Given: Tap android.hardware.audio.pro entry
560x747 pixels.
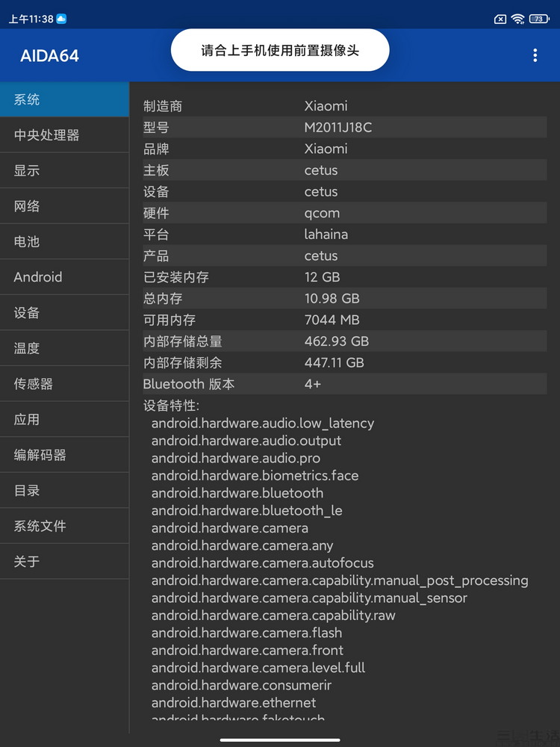Looking at the screenshot, I should (236, 459).
